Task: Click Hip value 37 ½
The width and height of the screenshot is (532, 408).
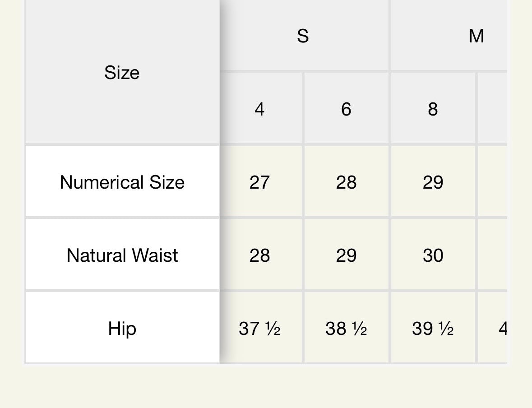Action: click(x=259, y=329)
